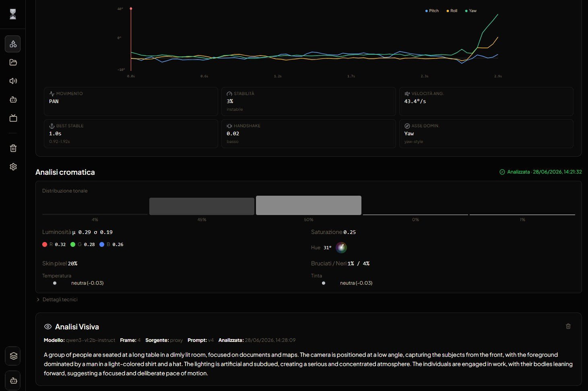Open settings gear in sidebar
Viewport: 588px width, 391px height.
(13, 167)
